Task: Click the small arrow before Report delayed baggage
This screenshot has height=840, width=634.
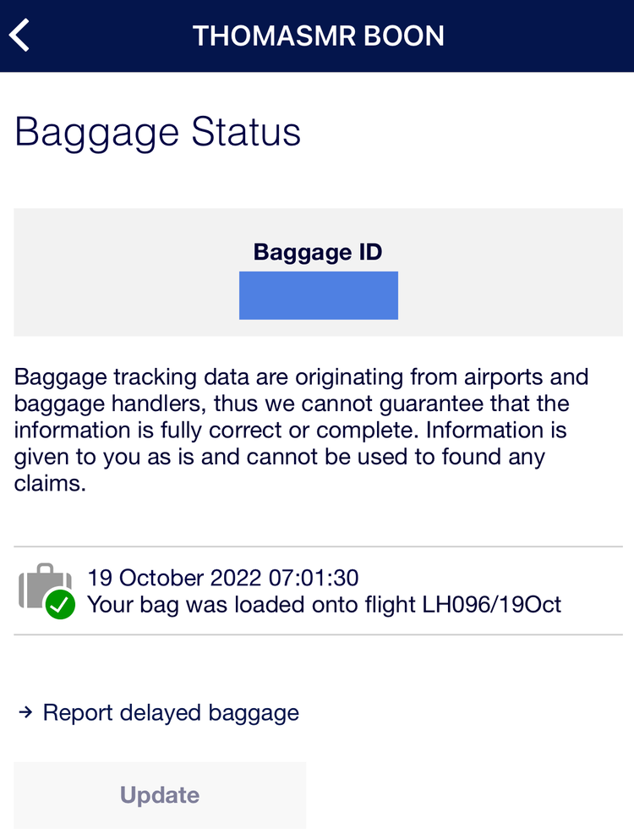Action: click(25, 713)
